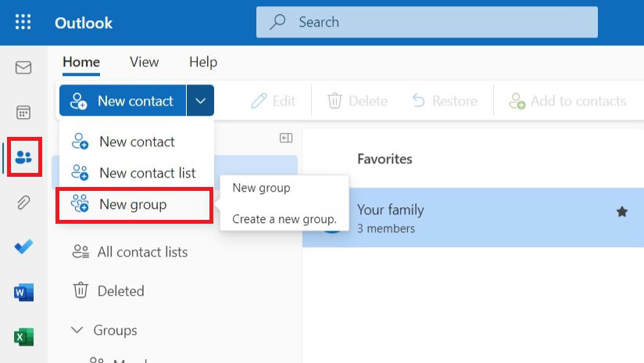
Task: Launch the Word app icon
Action: pos(23,293)
